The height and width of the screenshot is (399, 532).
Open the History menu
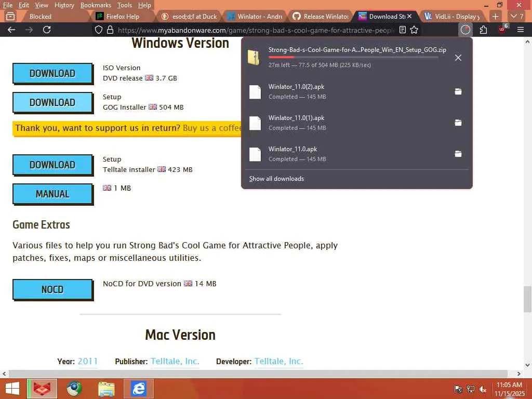(x=64, y=5)
